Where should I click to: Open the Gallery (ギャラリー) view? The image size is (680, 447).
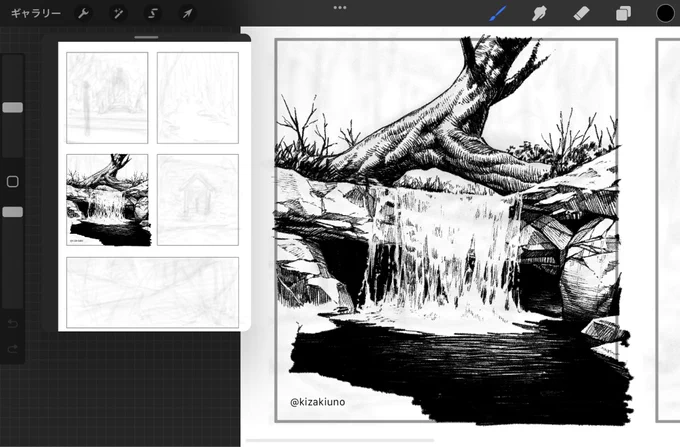(x=36, y=13)
